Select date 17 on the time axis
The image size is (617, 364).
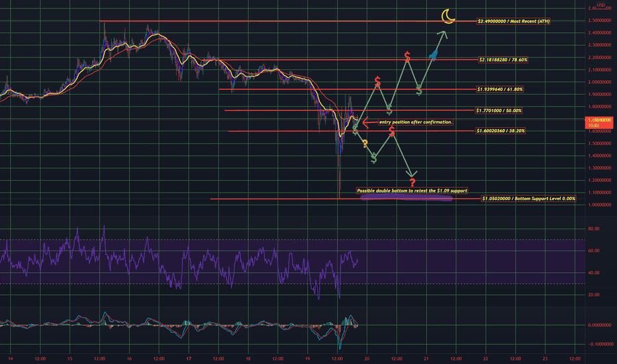(189, 359)
